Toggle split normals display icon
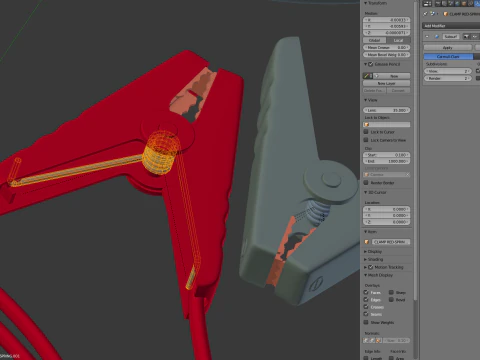This screenshot has height=360, width=480. (x=372, y=341)
